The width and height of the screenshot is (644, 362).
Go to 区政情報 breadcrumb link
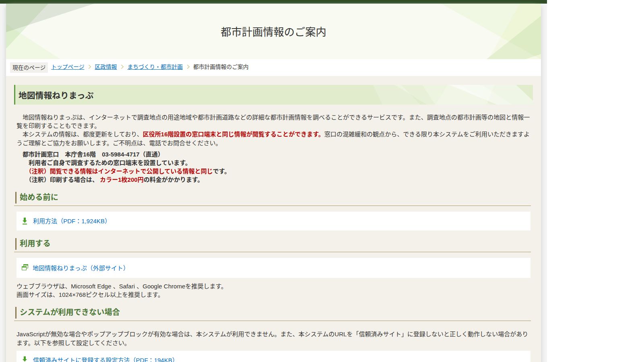pyautogui.click(x=106, y=67)
